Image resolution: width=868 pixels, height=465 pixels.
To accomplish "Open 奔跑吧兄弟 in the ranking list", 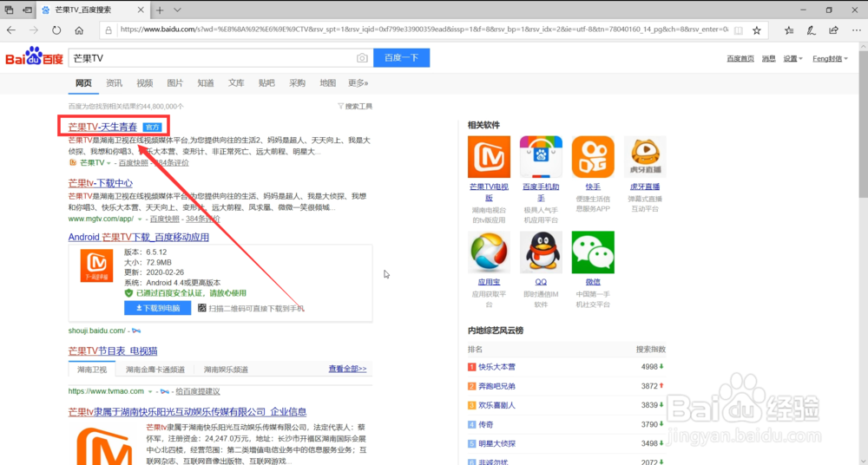I will click(496, 386).
